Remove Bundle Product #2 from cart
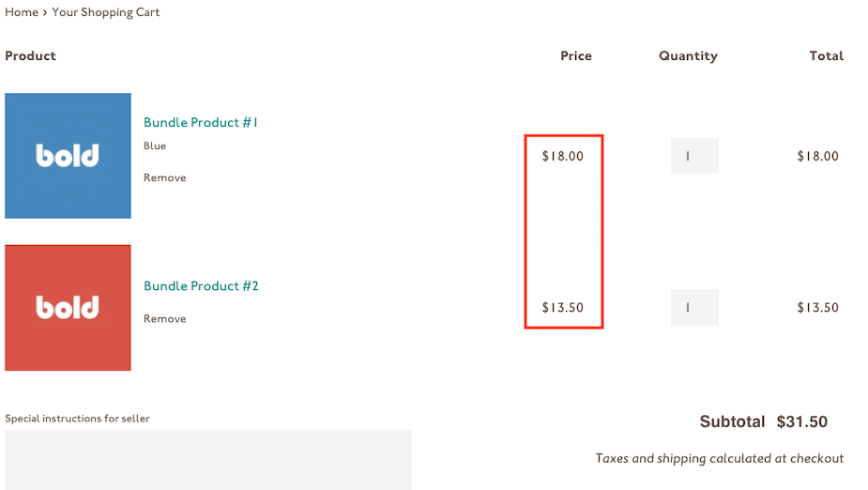The height and width of the screenshot is (490, 868). tap(165, 319)
